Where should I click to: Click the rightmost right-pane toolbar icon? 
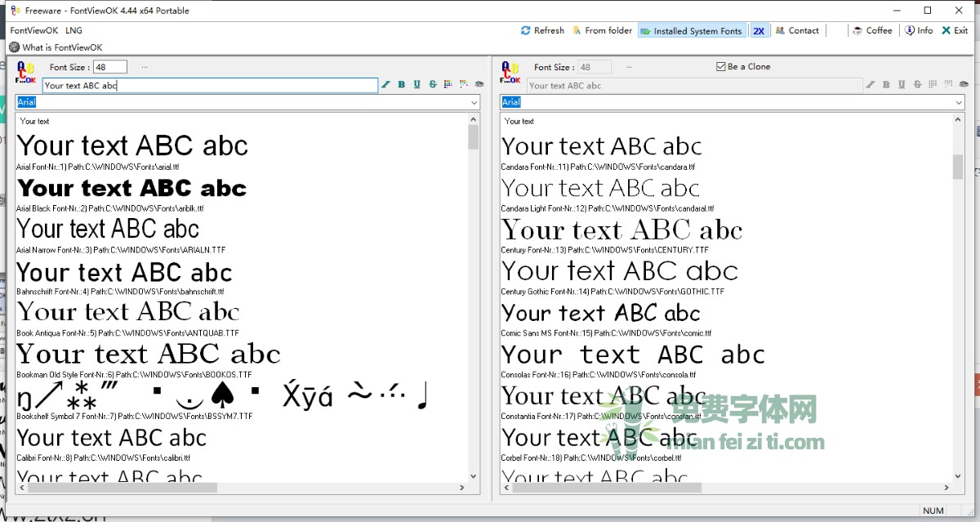coord(964,85)
